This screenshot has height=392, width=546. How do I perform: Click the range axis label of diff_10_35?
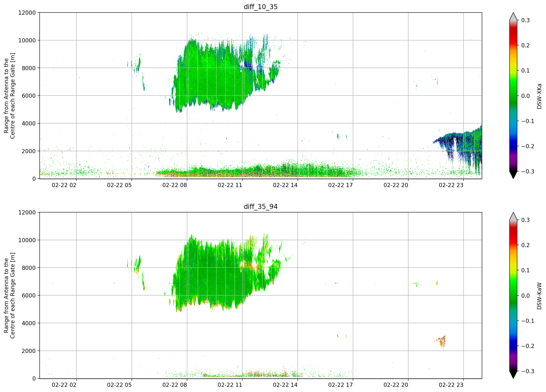[x=9, y=96]
